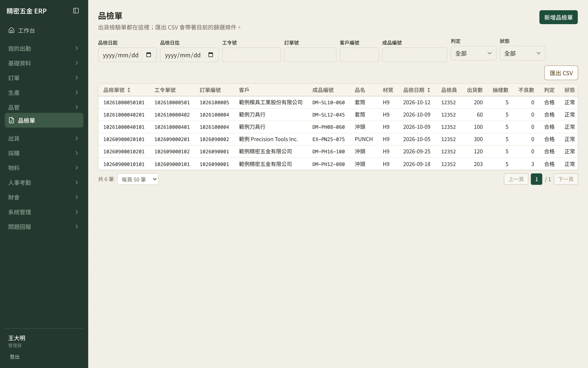Click inspection date 2026-09-25

417,151
